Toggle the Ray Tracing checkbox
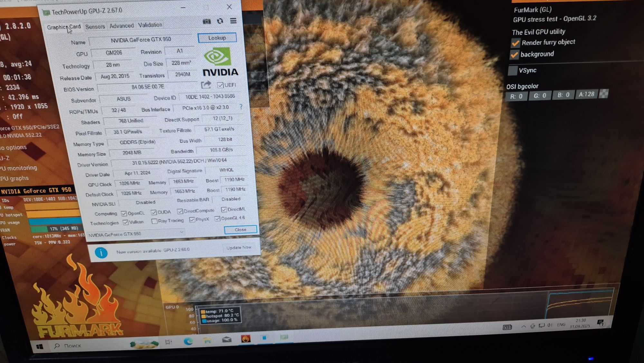Viewport: 644px width, 363px height. (154, 221)
